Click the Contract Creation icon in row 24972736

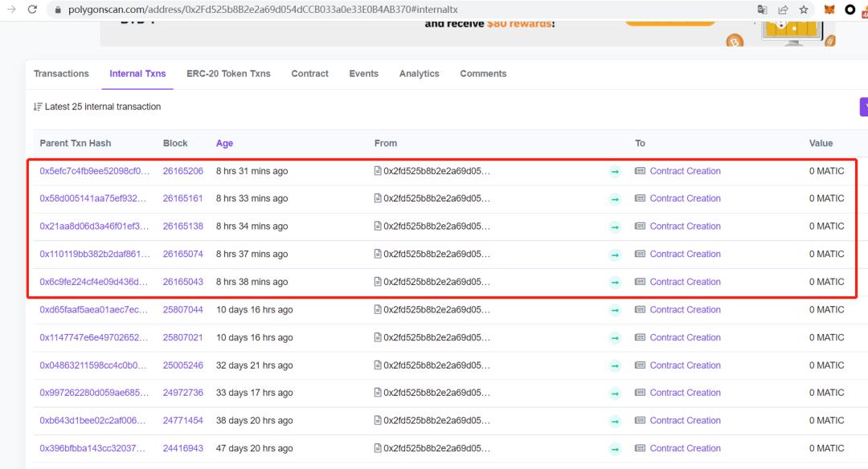coord(640,393)
